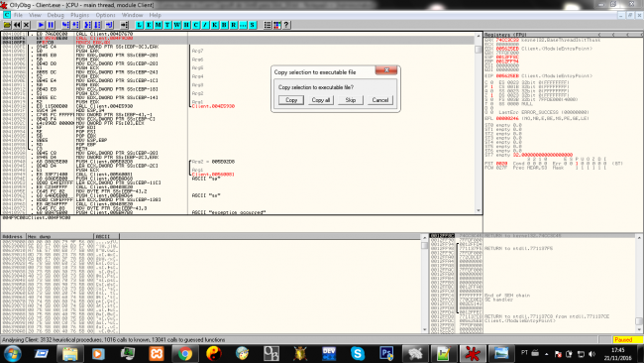Click Go to address toolbar icon

coord(124,25)
